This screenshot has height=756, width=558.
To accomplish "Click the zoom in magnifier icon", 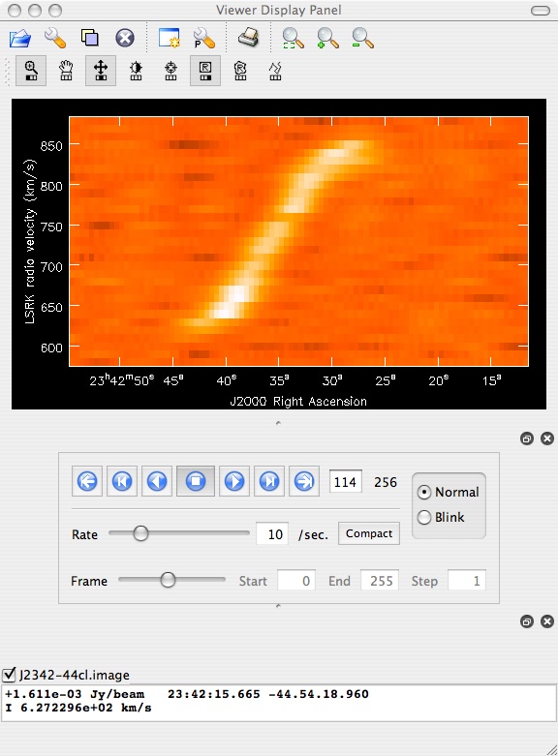I will click(327, 38).
